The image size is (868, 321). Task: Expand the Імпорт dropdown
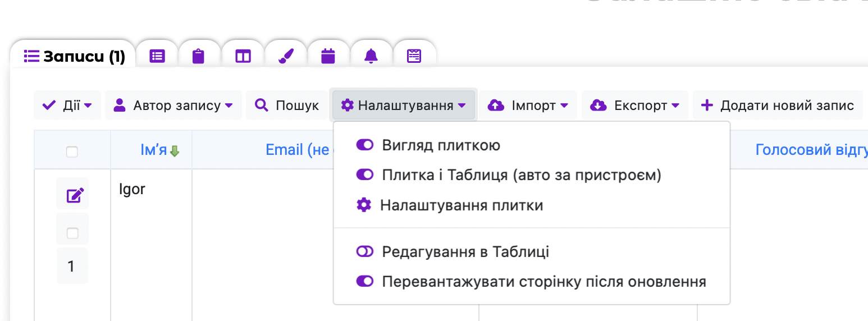point(528,105)
